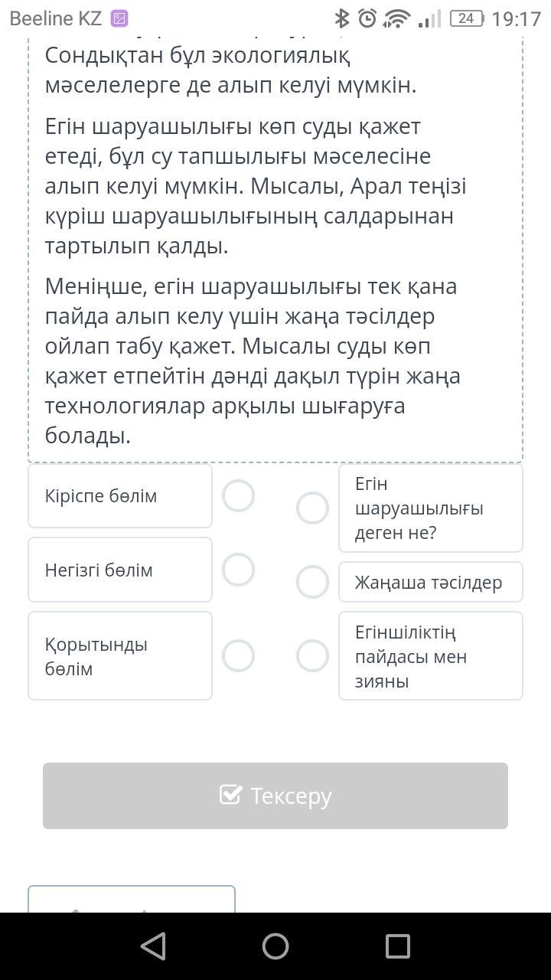The height and width of the screenshot is (980, 551).
Task: Select radio circle beside Егін шаруашылығы деген не?
Action: pyautogui.click(x=312, y=508)
